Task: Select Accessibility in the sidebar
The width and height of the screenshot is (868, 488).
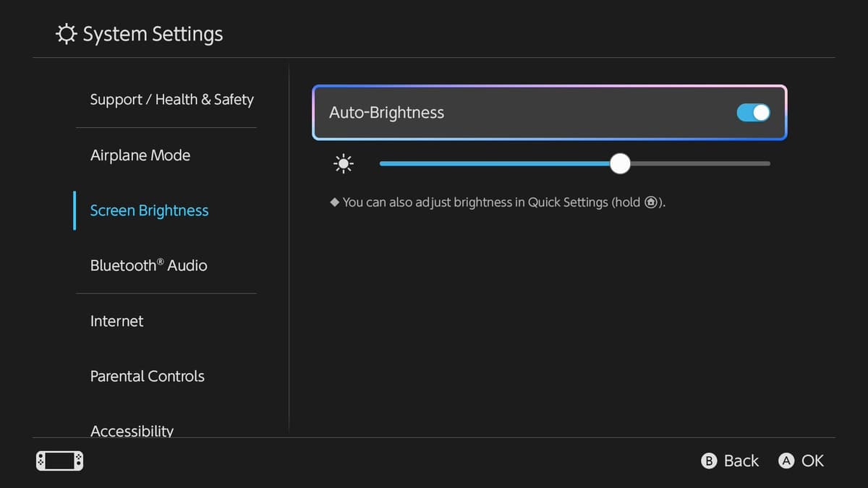Action: point(132,429)
